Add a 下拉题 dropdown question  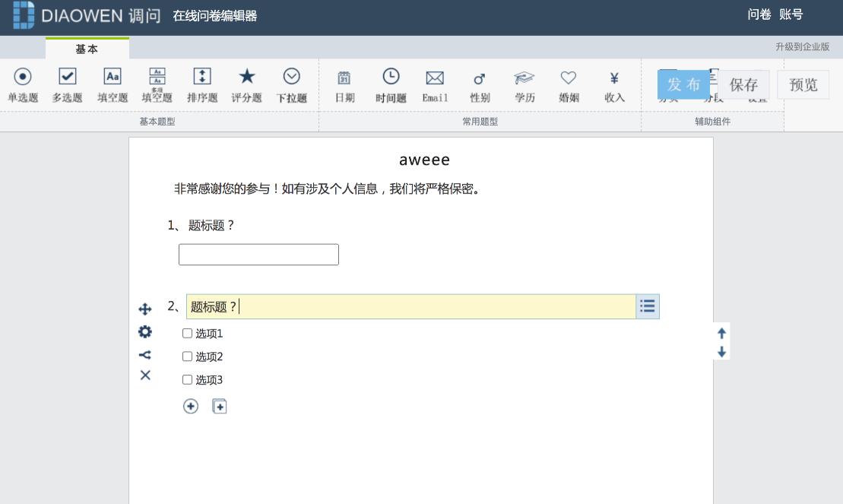pos(291,84)
